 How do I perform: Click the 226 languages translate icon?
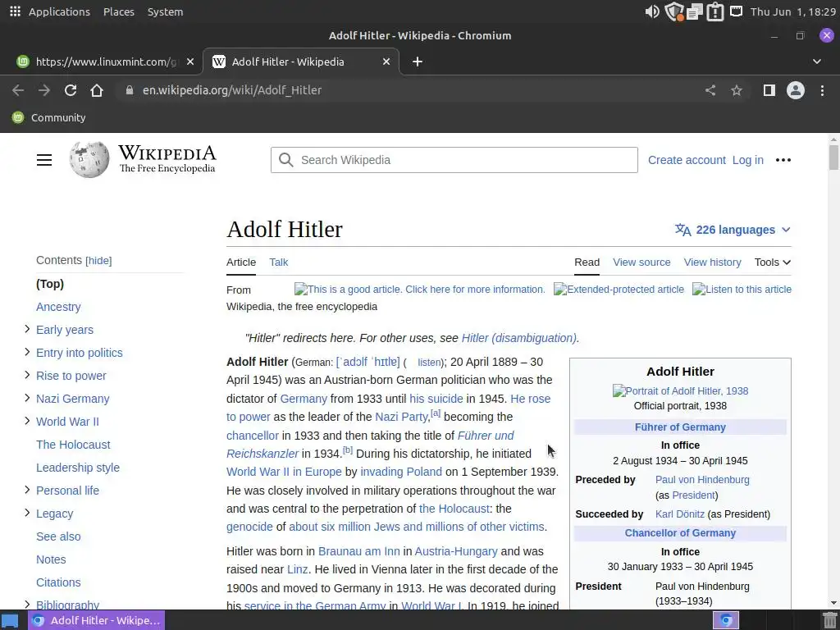click(683, 230)
